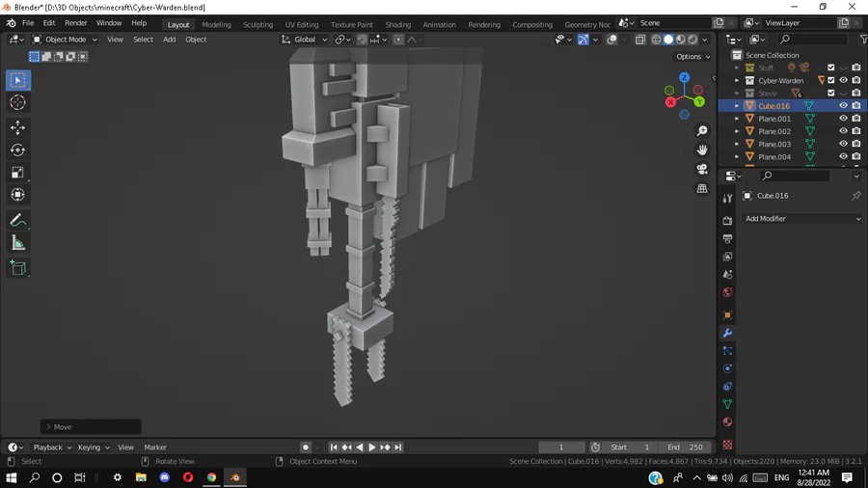Open the Texture properties tab
868x488 pixels.
pos(727,445)
